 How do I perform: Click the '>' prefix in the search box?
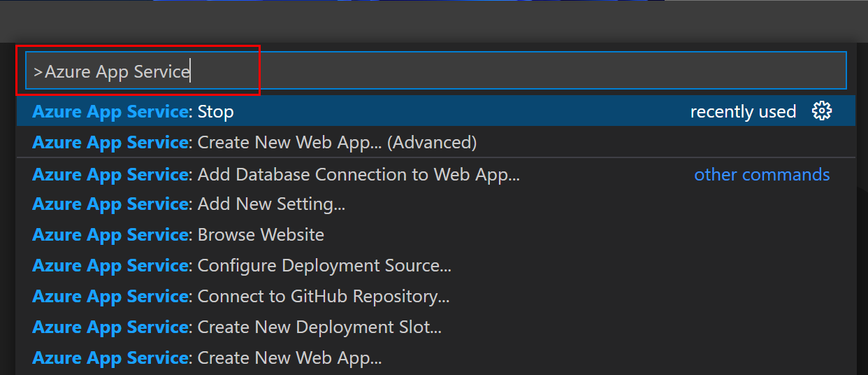point(38,71)
